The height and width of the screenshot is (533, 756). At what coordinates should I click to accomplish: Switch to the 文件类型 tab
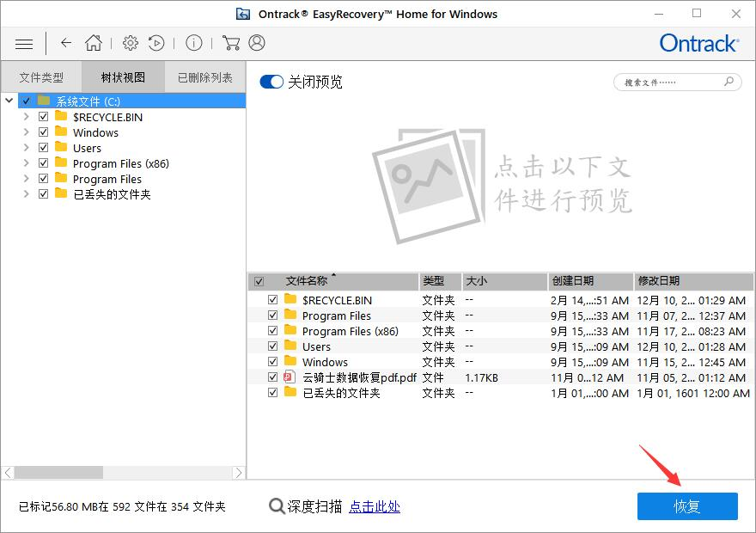pos(41,77)
